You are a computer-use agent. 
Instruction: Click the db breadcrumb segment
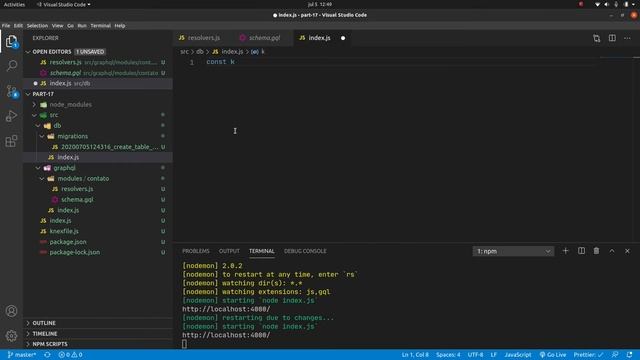[200, 52]
